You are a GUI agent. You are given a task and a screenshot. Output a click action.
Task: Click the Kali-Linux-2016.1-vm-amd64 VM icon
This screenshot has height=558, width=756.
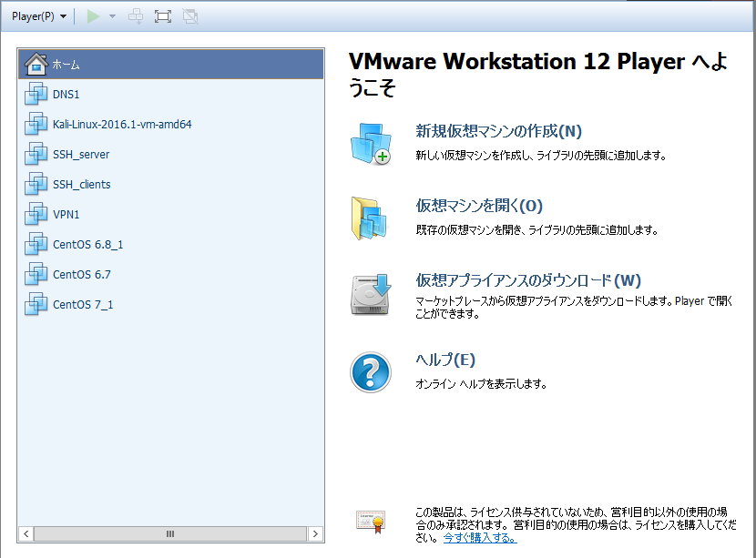(x=36, y=124)
